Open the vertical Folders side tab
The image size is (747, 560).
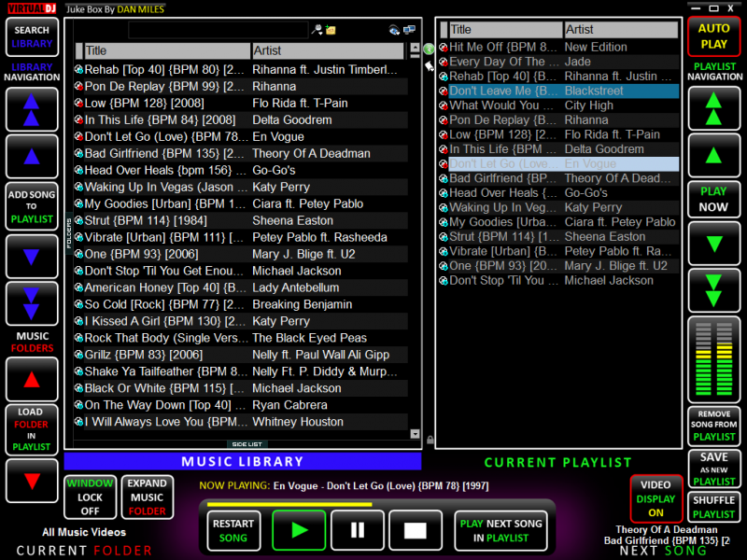point(68,233)
